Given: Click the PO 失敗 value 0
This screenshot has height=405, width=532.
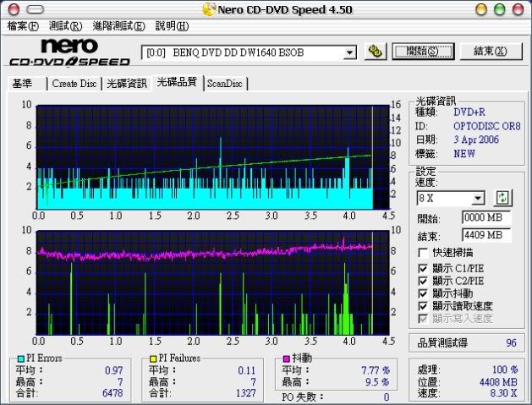Looking at the screenshot, I should click(387, 397).
